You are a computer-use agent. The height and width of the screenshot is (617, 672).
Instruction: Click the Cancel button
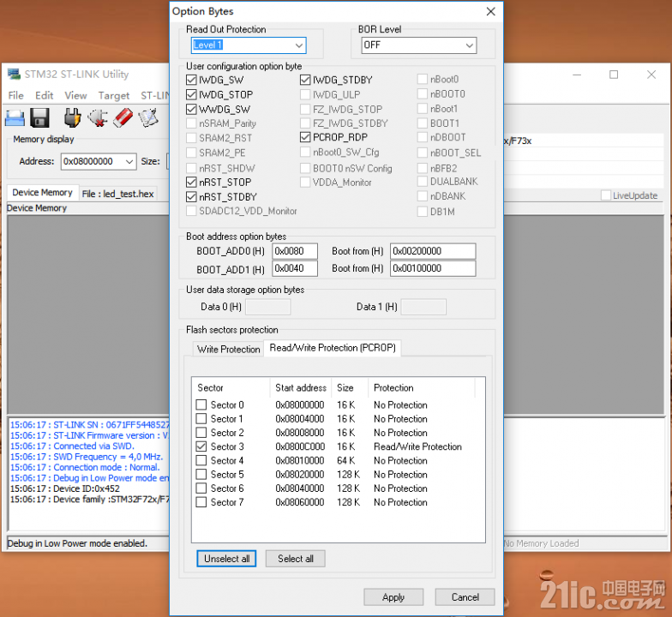click(x=465, y=596)
